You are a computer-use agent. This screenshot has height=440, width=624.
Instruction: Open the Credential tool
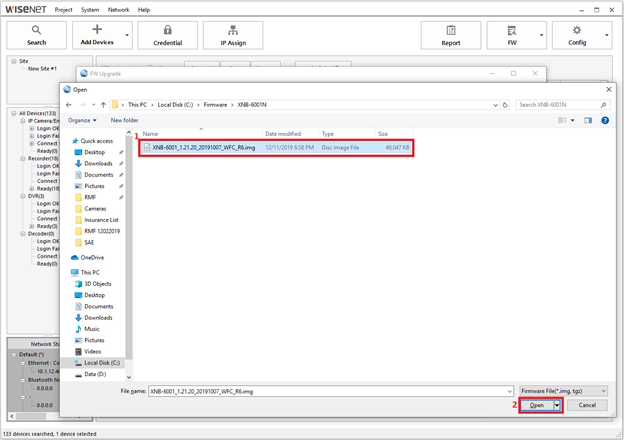168,35
